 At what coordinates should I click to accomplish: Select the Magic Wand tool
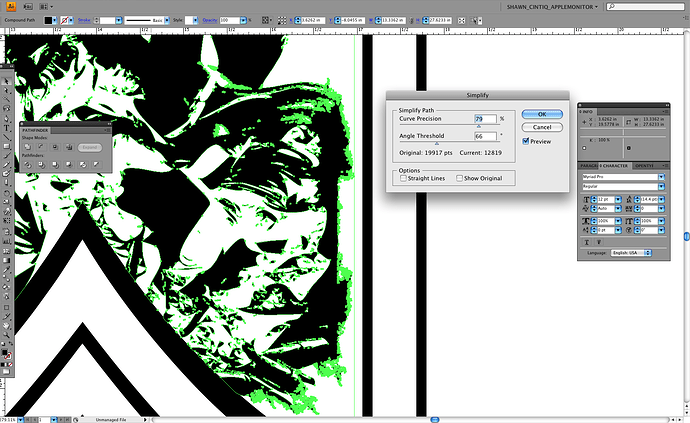[x=6, y=99]
